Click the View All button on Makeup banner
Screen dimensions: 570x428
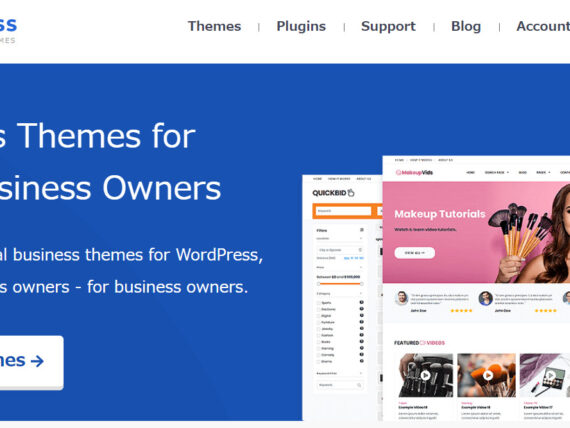pos(414,253)
